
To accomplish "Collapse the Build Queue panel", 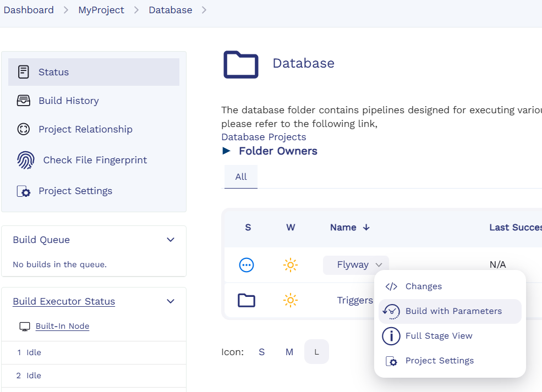I will pyautogui.click(x=171, y=240).
